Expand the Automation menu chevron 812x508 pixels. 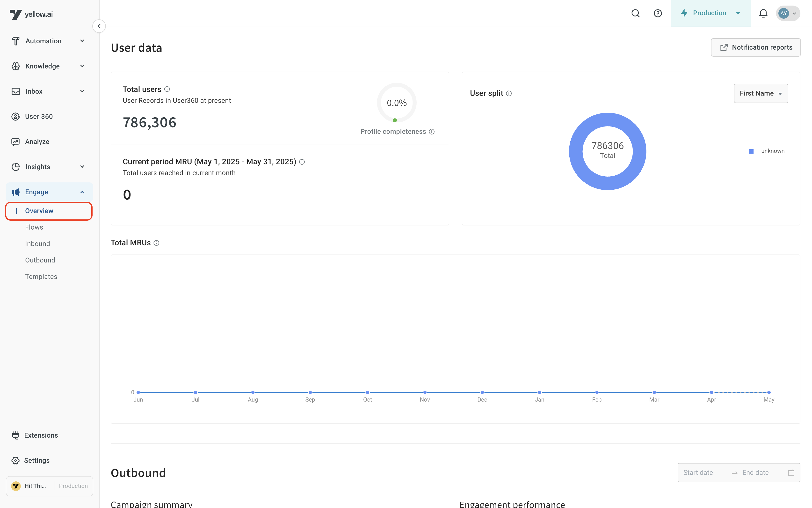[x=82, y=41]
